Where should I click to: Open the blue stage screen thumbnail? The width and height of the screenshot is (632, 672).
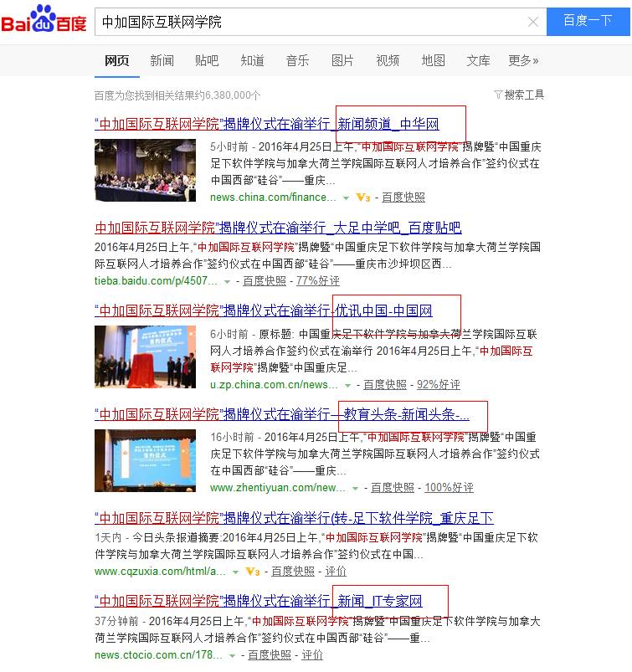point(146,461)
